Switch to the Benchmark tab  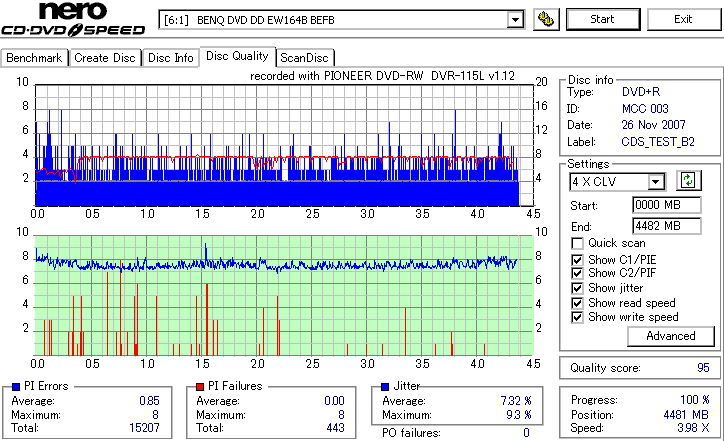(x=34, y=58)
